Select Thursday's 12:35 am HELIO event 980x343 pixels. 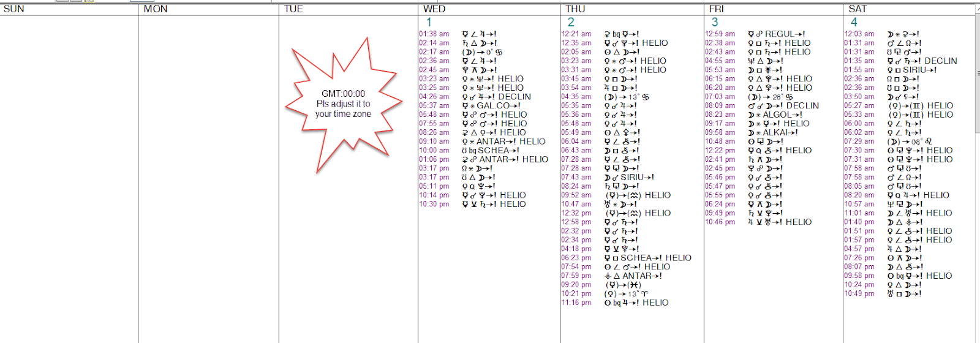(614, 43)
